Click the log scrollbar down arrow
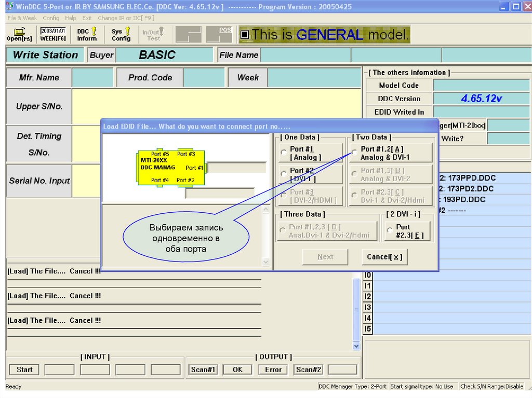Image resolution: width=532 pixels, height=398 pixels. click(356, 346)
